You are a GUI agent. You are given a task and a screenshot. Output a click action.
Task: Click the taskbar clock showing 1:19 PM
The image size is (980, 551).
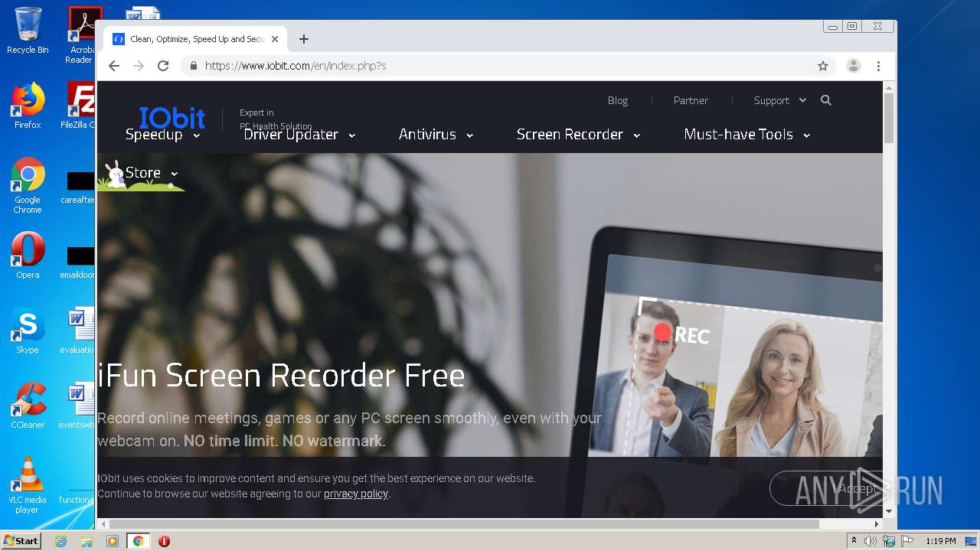click(940, 541)
